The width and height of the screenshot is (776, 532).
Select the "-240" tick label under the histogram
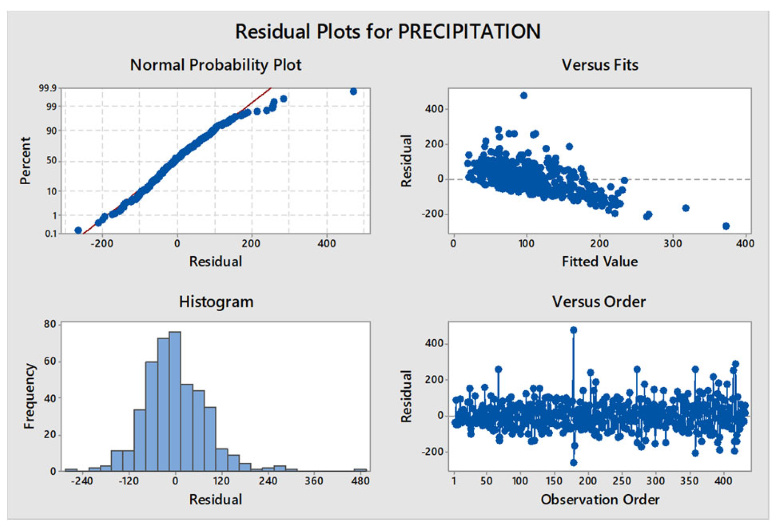82,481
